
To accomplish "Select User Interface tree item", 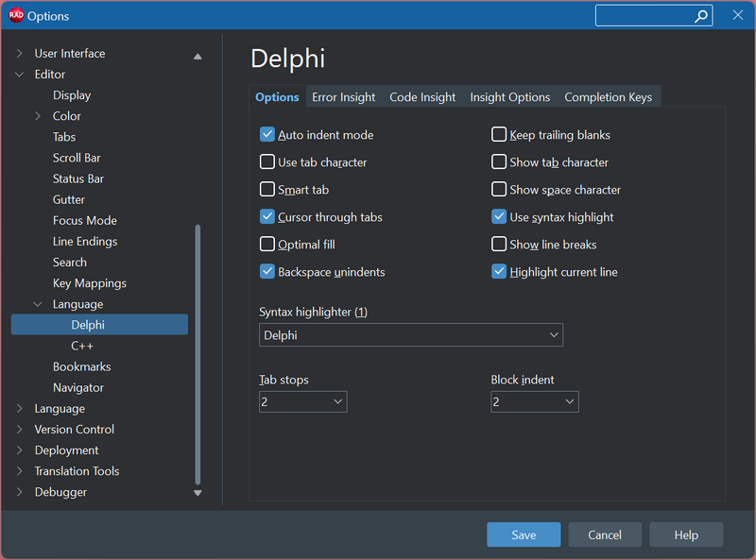I will 70,54.
